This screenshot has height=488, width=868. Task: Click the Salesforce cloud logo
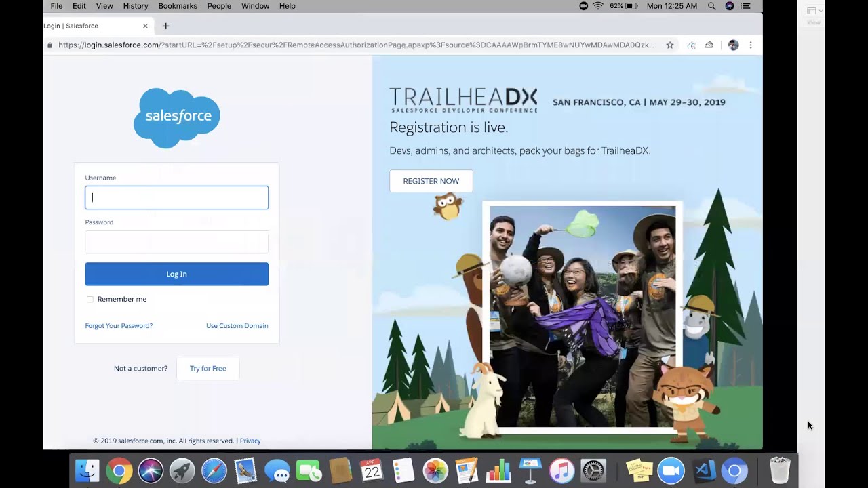[177, 118]
